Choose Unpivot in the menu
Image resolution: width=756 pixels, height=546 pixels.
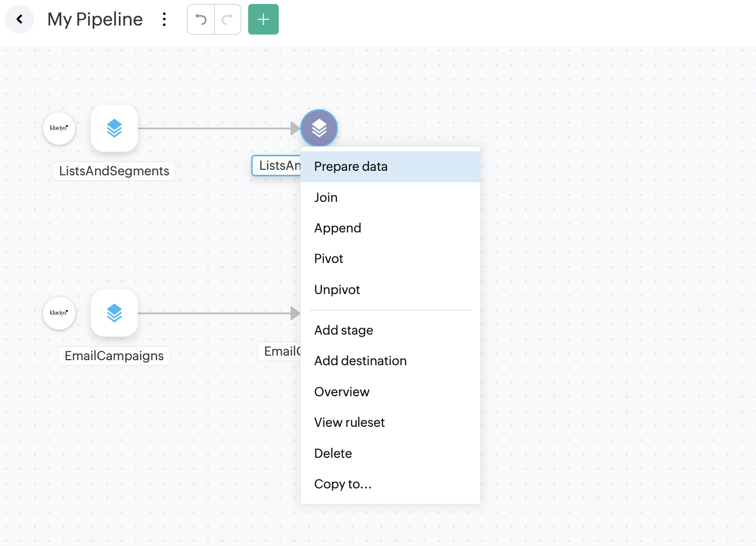[x=337, y=290]
